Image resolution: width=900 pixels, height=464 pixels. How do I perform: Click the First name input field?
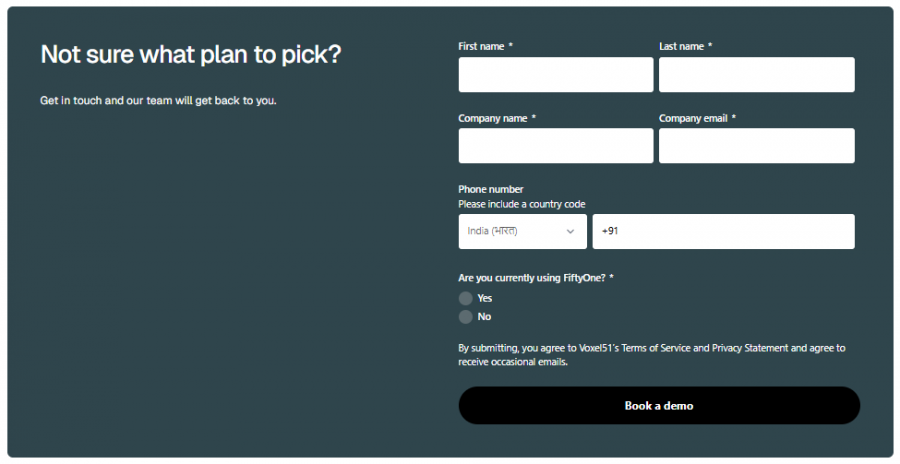[555, 75]
